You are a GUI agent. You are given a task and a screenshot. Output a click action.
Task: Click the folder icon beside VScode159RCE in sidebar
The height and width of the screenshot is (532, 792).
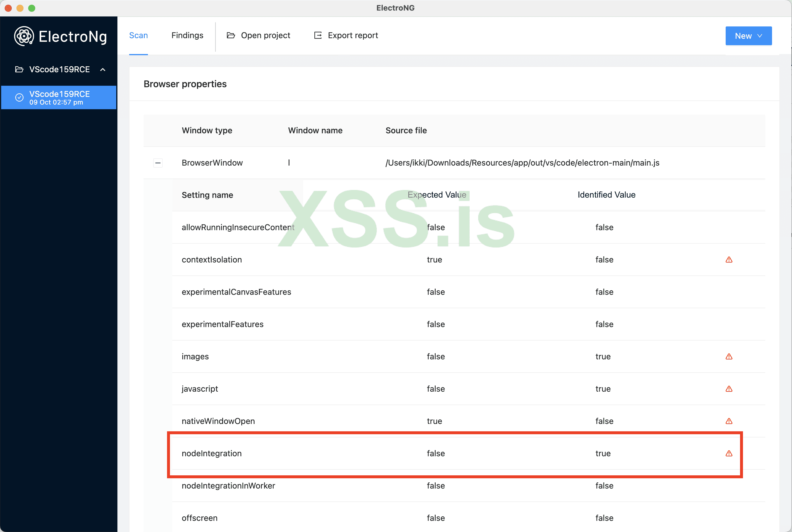click(19, 69)
